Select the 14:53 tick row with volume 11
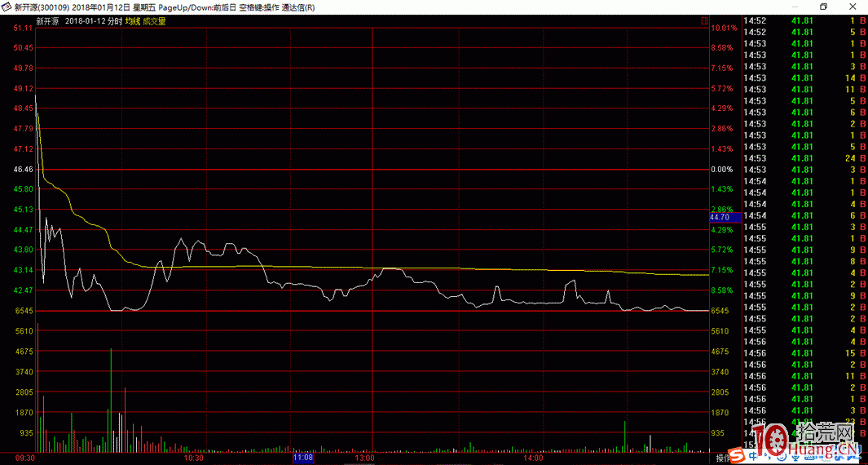 point(805,89)
